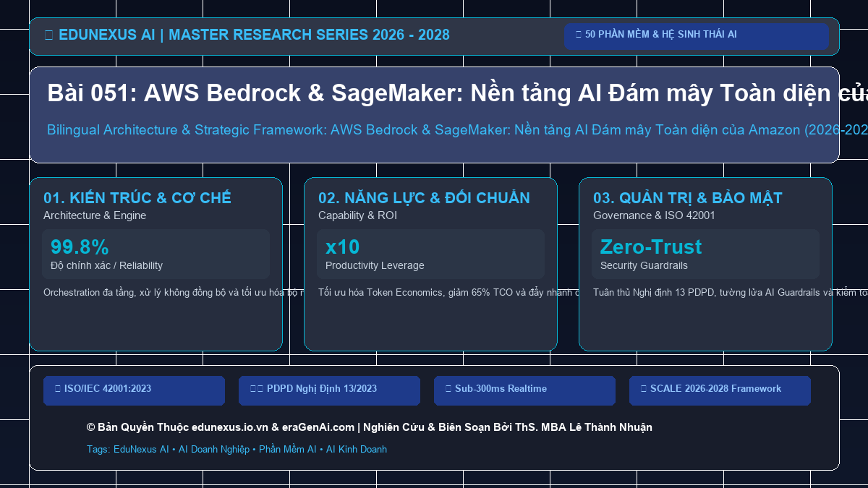The image size is (868, 488).
Task: Click the Tối ưu hóa Token Economics description
Action: pyautogui.click(x=448, y=293)
